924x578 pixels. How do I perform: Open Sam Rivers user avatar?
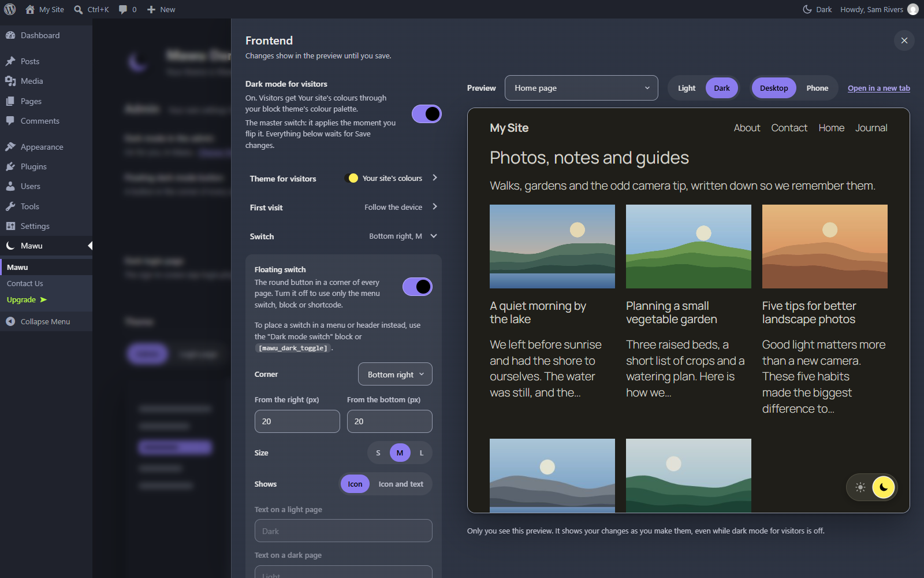pos(913,9)
